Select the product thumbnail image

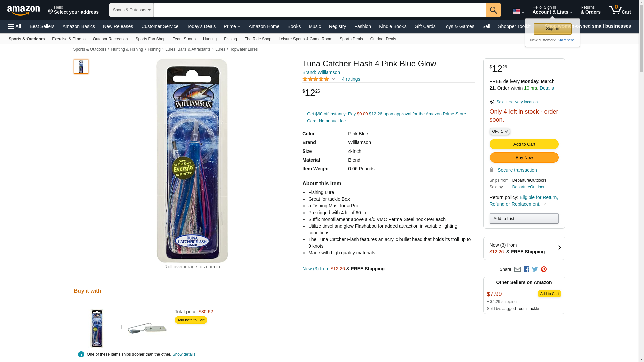pyautogui.click(x=81, y=67)
